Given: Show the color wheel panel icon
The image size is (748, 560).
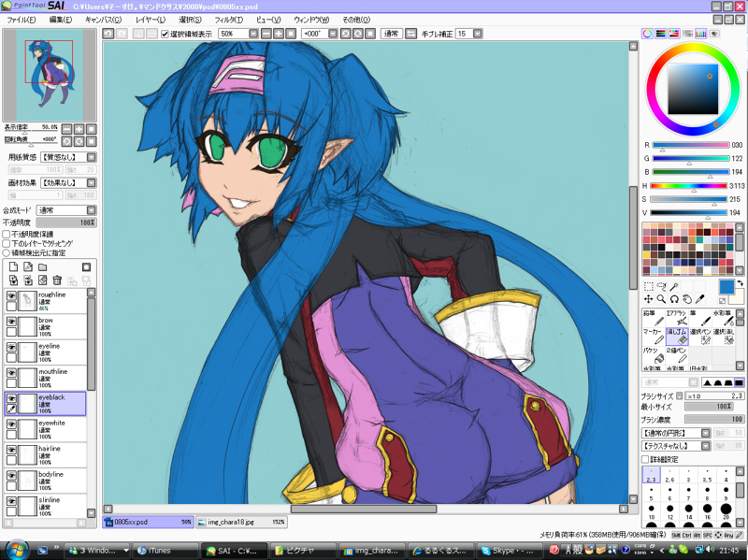Looking at the screenshot, I should [647, 34].
